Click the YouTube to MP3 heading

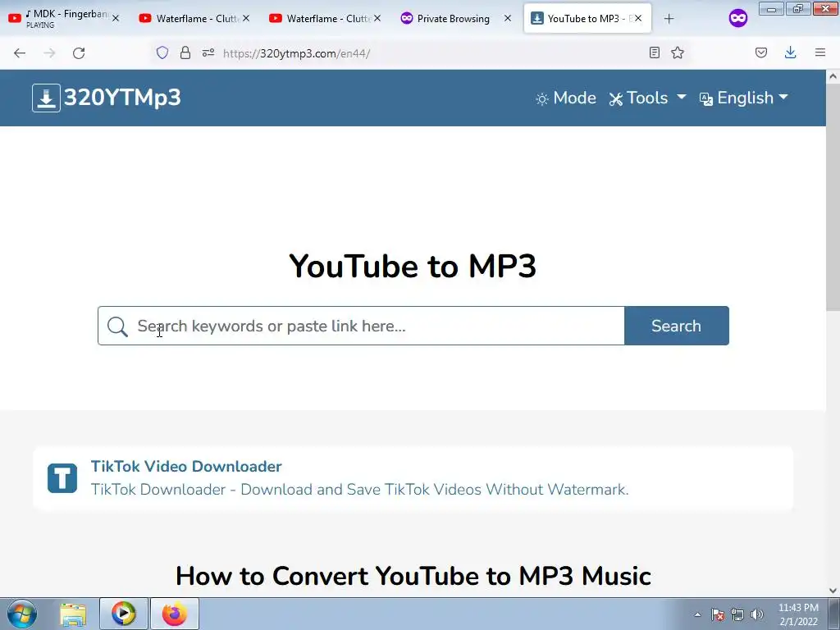[x=413, y=267]
